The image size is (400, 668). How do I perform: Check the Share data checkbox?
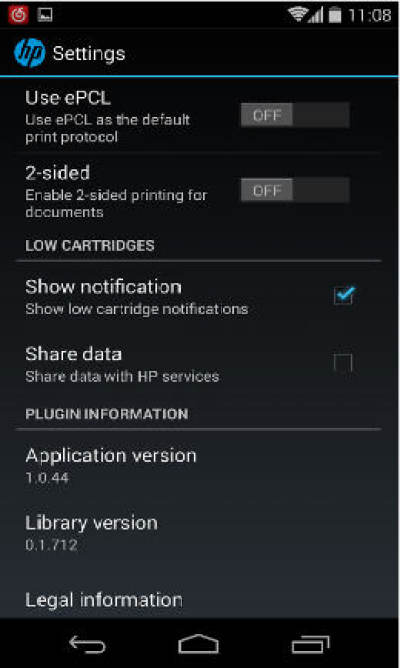click(x=343, y=363)
